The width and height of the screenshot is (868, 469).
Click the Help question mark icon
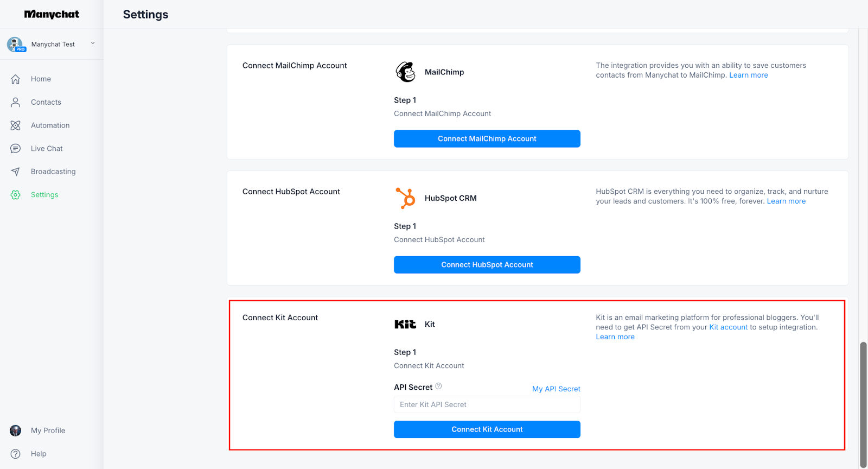tap(16, 454)
